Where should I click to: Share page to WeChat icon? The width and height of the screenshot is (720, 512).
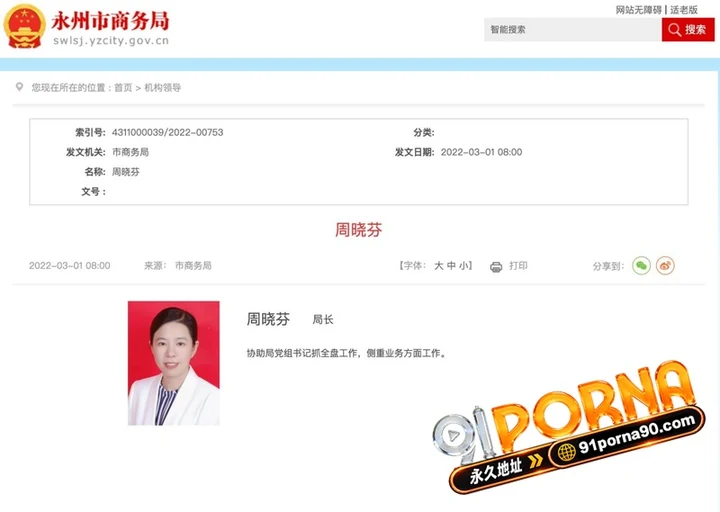(641, 265)
